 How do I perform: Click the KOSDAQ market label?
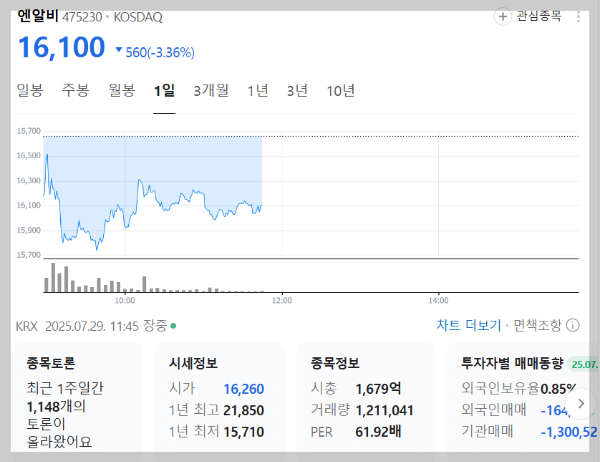coord(138,17)
